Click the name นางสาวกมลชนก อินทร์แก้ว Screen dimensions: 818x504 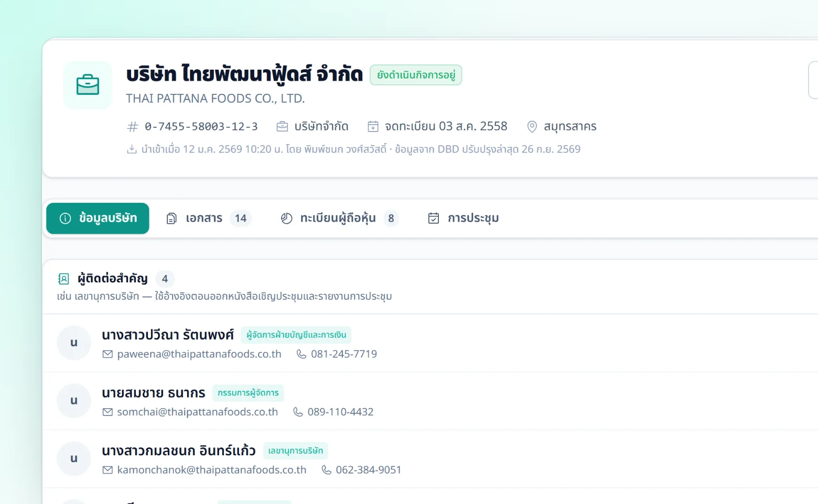click(x=179, y=451)
